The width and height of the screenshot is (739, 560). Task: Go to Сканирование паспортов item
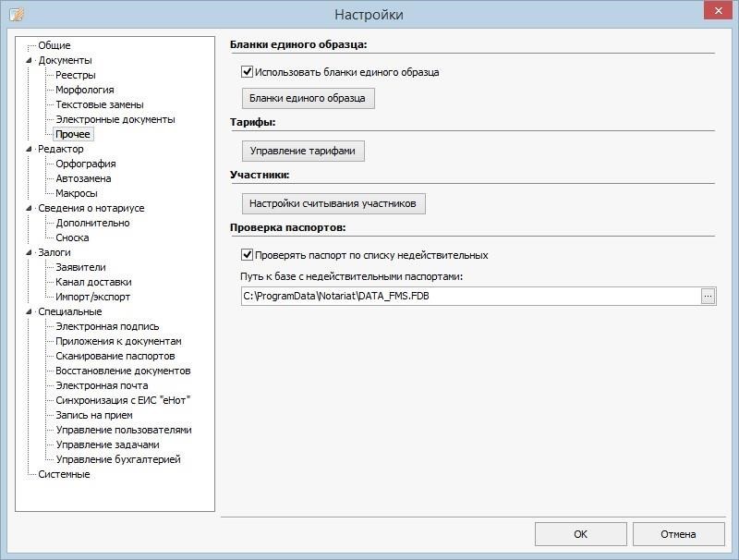[x=115, y=356]
